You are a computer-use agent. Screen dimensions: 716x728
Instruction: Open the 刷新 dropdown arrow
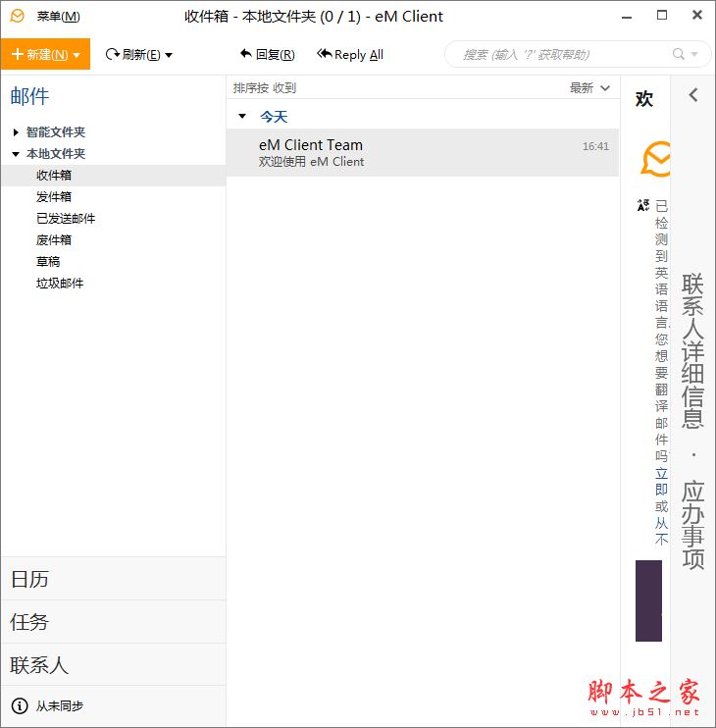pyautogui.click(x=169, y=55)
